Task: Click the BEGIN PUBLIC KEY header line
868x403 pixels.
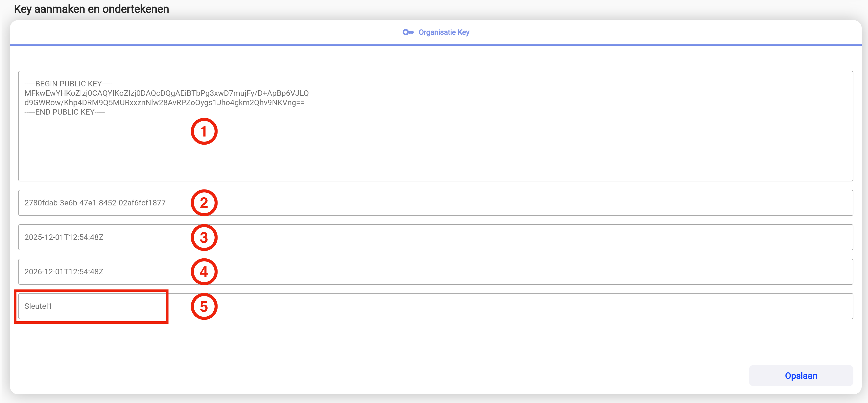Action: 68,84
